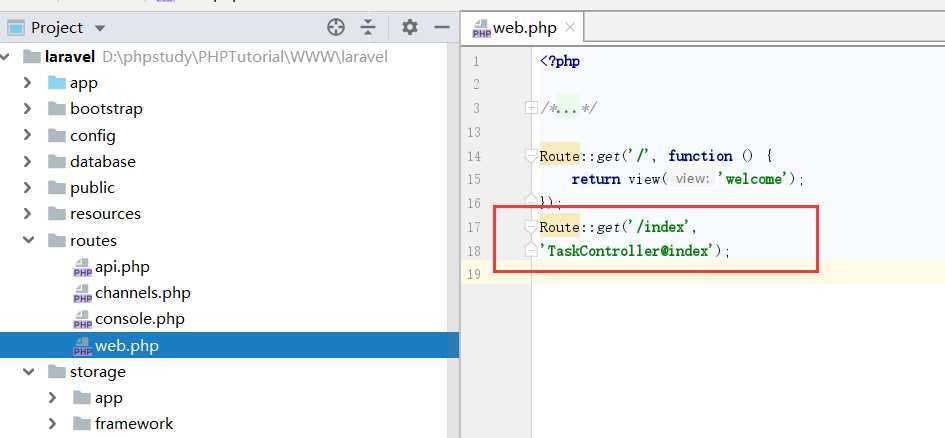The image size is (945, 438).
Task: Collapse the routes folder arrow
Action: click(28, 240)
